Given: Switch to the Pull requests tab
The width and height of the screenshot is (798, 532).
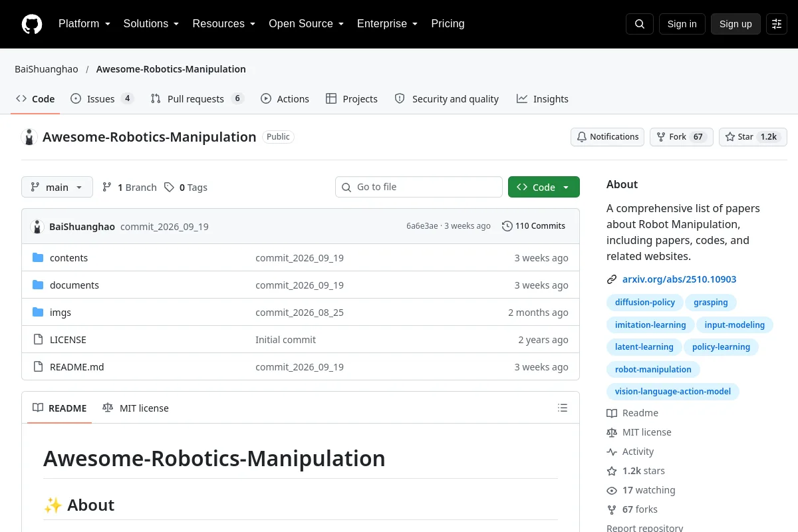Looking at the screenshot, I should tap(198, 99).
